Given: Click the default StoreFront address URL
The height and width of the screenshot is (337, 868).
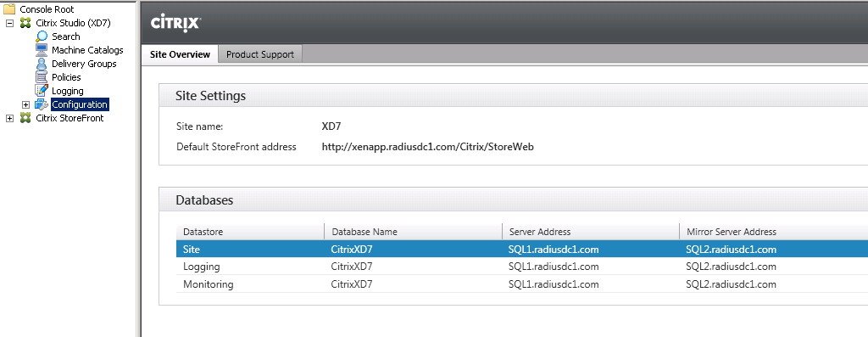Looking at the screenshot, I should tap(428, 147).
